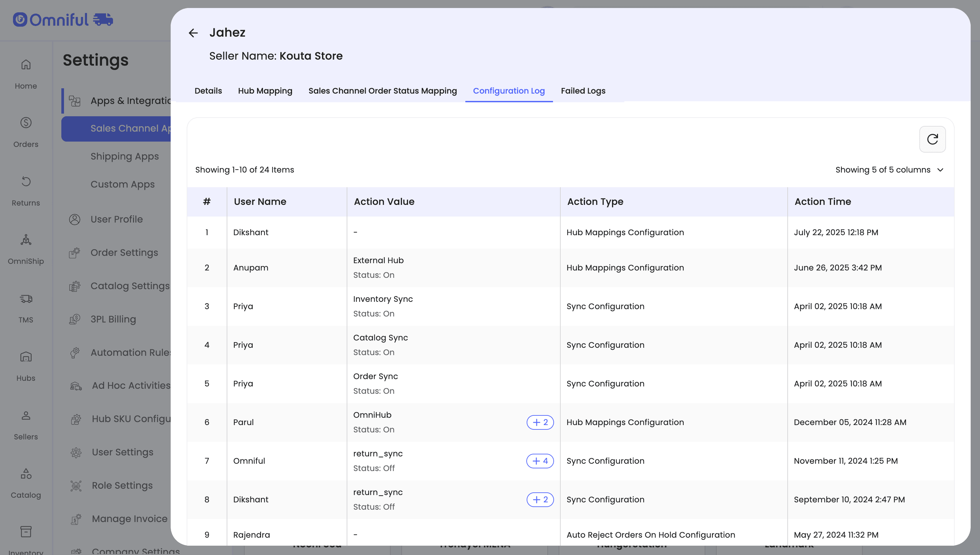The image size is (980, 555).
Task: Open the TMS truck icon
Action: click(26, 299)
